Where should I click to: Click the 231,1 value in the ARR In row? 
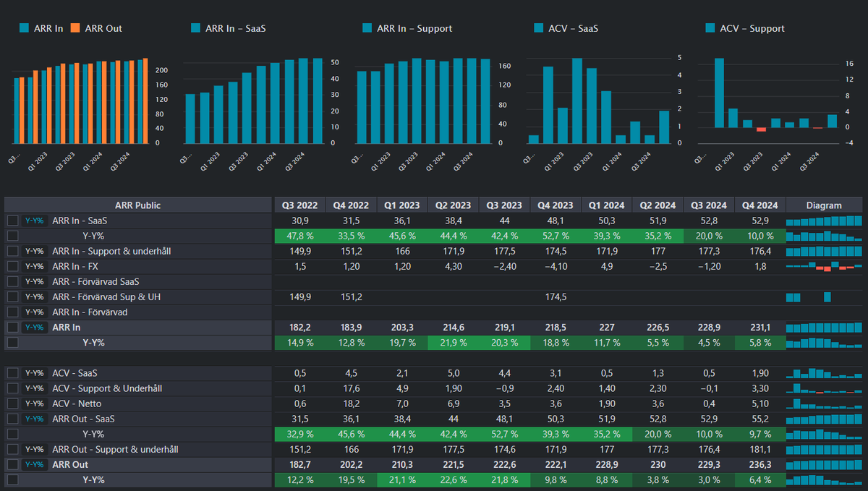point(760,327)
